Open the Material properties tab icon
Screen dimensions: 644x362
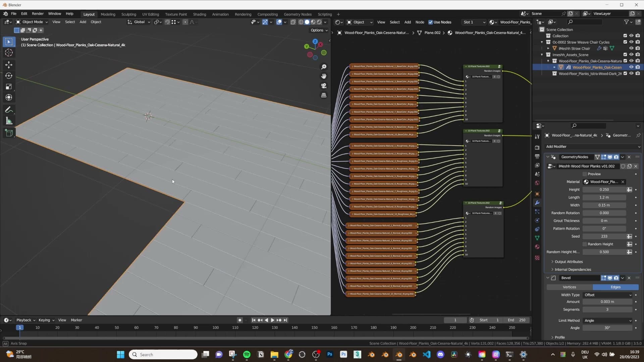537,247
